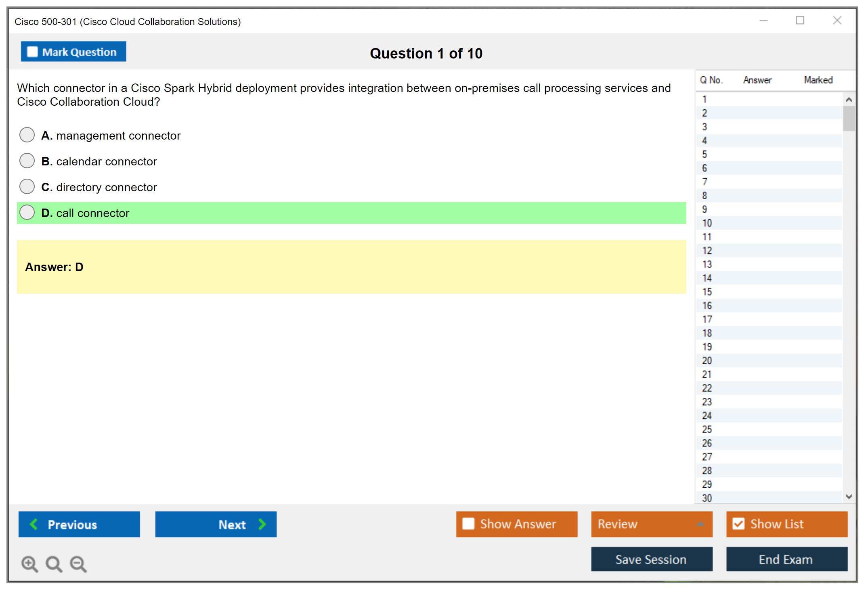This screenshot has height=593, width=868.
Task: Open the Review dropdown arrow
Action: coord(700,524)
